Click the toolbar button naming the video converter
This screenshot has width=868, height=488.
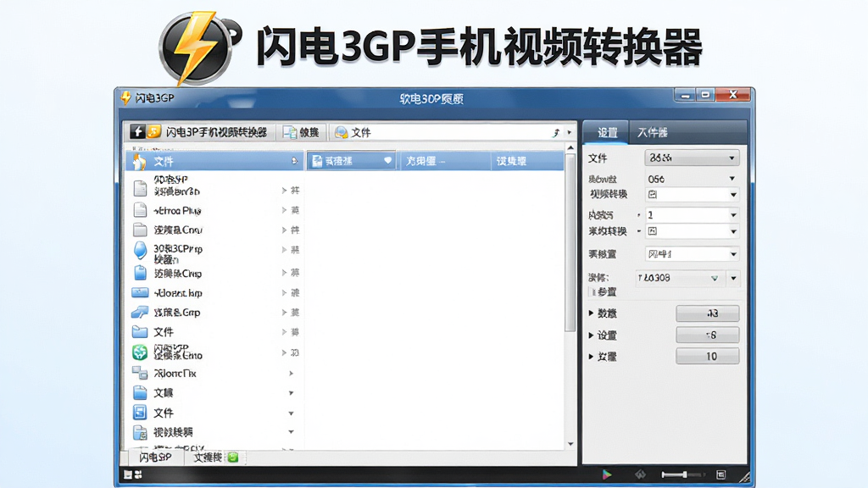tap(200, 132)
